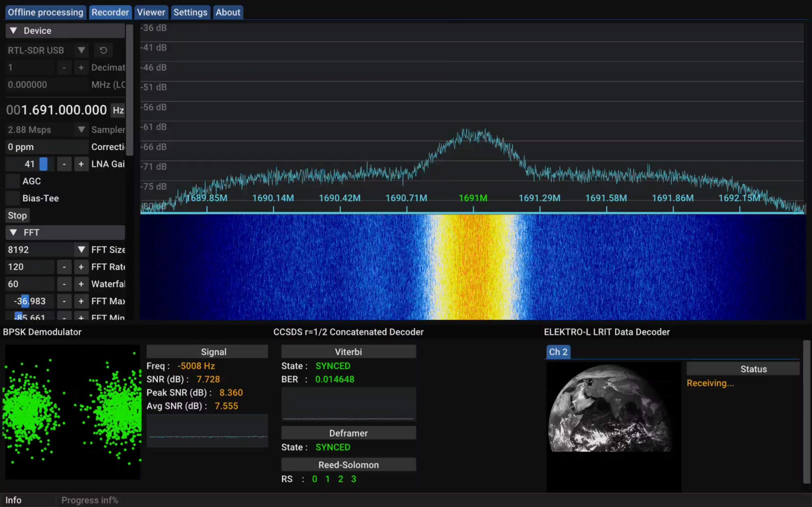Decrease the FFT Min value

click(x=64, y=318)
